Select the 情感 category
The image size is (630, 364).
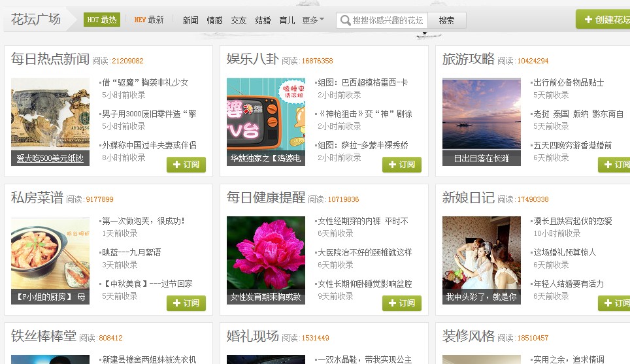[x=214, y=20]
